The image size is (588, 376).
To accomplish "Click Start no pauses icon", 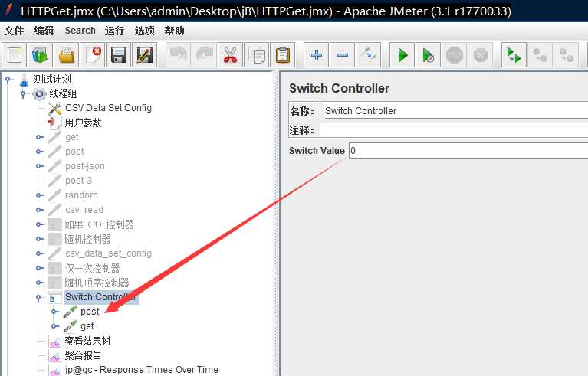I will click(x=428, y=55).
